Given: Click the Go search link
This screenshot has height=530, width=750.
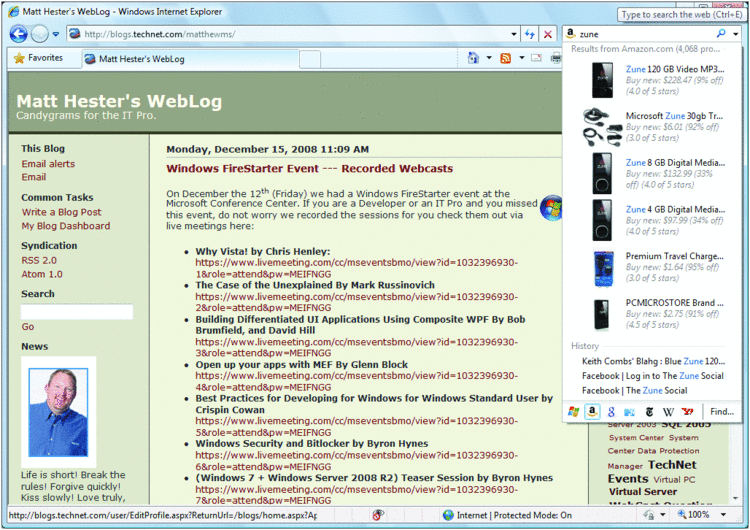Looking at the screenshot, I should coord(27,327).
